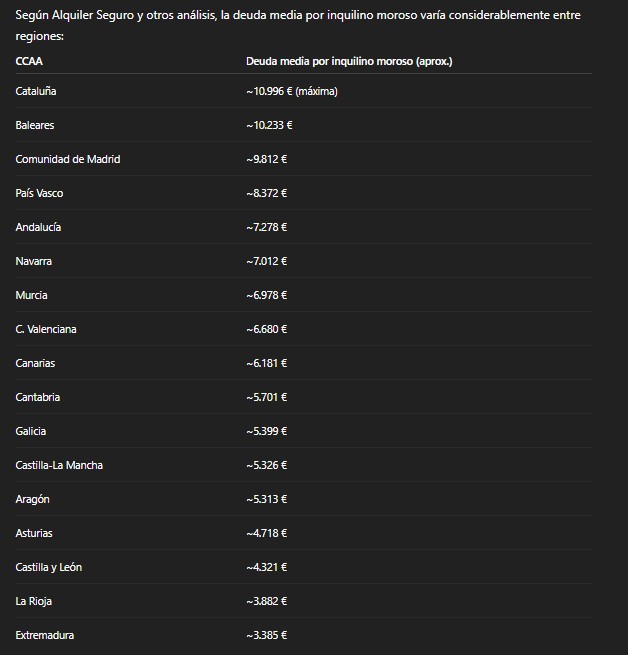Select the Baleares region cell
The height and width of the screenshot is (655, 628).
pyautogui.click(x=35, y=125)
